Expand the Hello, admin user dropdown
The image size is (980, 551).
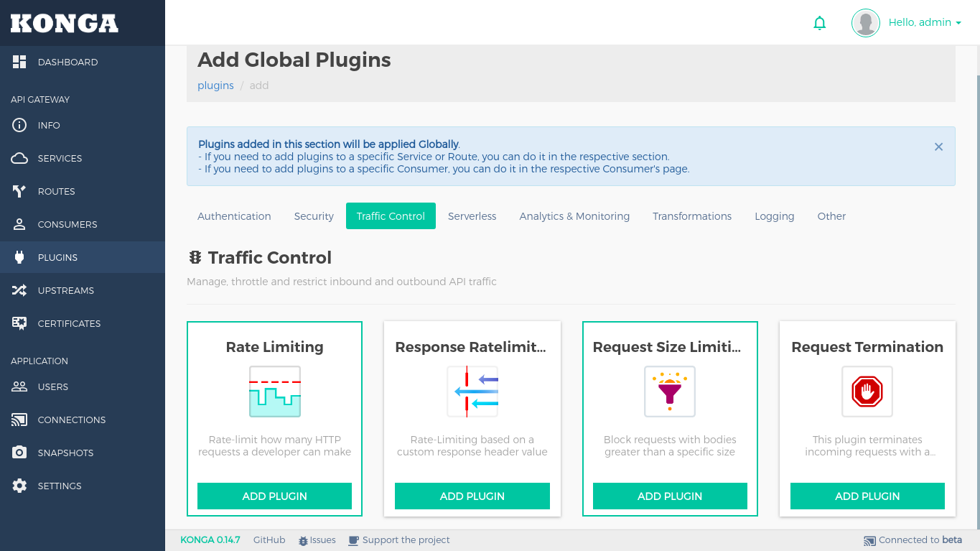(x=924, y=23)
